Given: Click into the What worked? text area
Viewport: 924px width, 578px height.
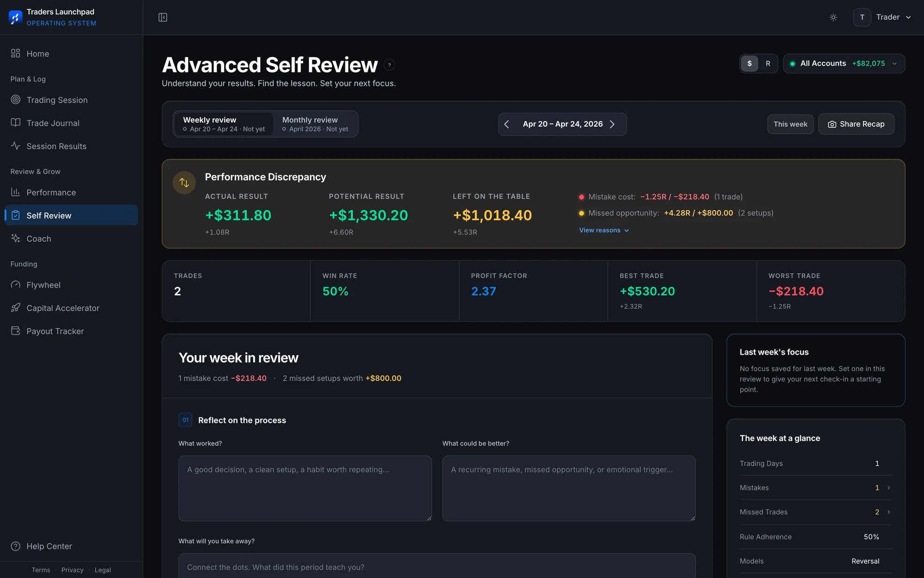Looking at the screenshot, I should point(305,488).
